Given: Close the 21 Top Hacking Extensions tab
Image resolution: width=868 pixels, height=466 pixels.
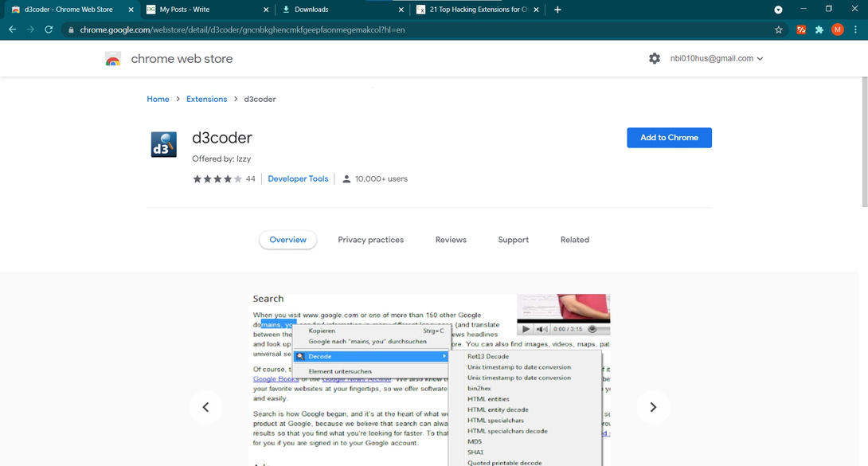Looking at the screenshot, I should (x=537, y=10).
